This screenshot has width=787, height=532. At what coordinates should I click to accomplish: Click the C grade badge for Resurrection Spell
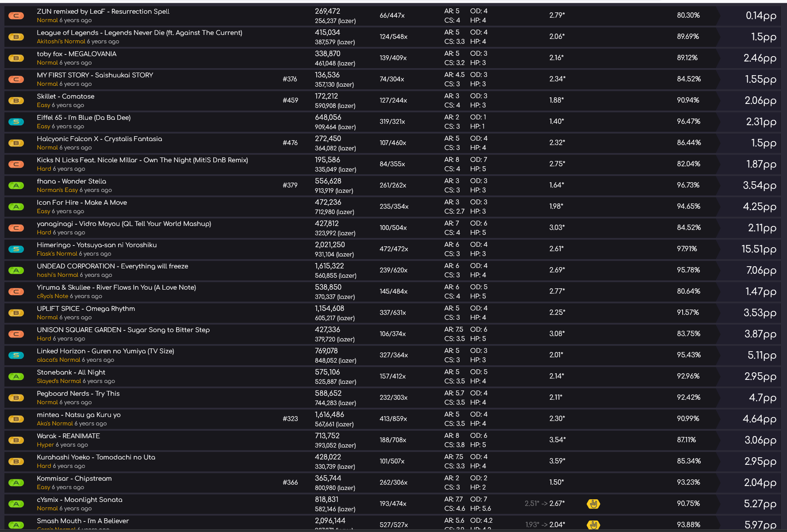pos(16,15)
